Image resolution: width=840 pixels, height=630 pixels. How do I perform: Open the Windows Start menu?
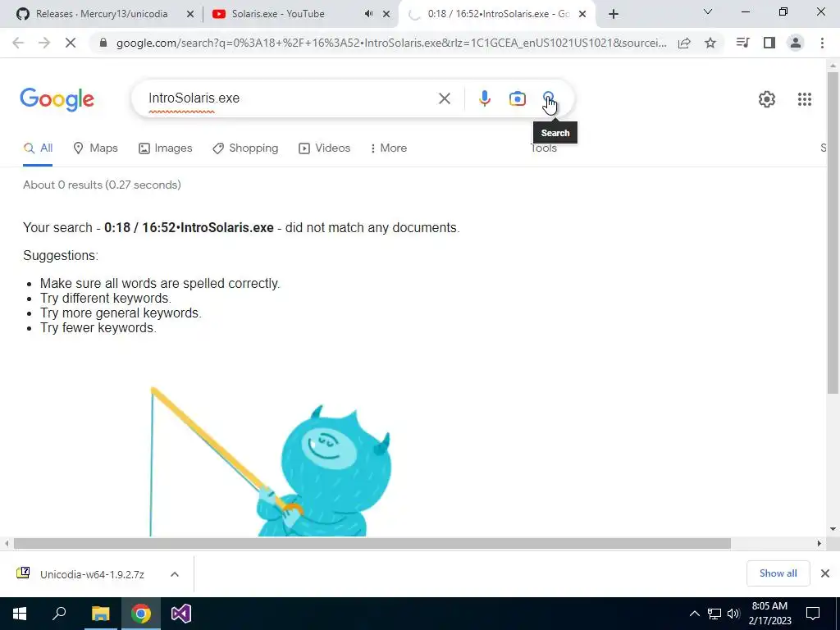point(20,614)
